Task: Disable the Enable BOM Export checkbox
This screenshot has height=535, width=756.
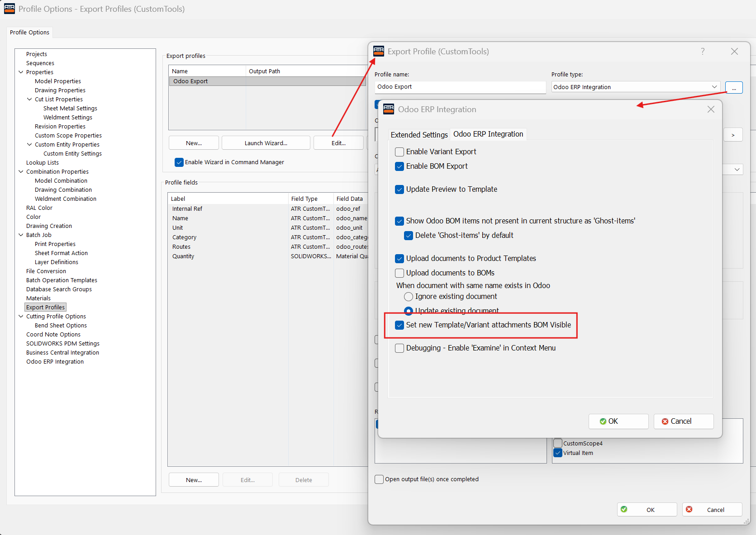Action: (399, 166)
